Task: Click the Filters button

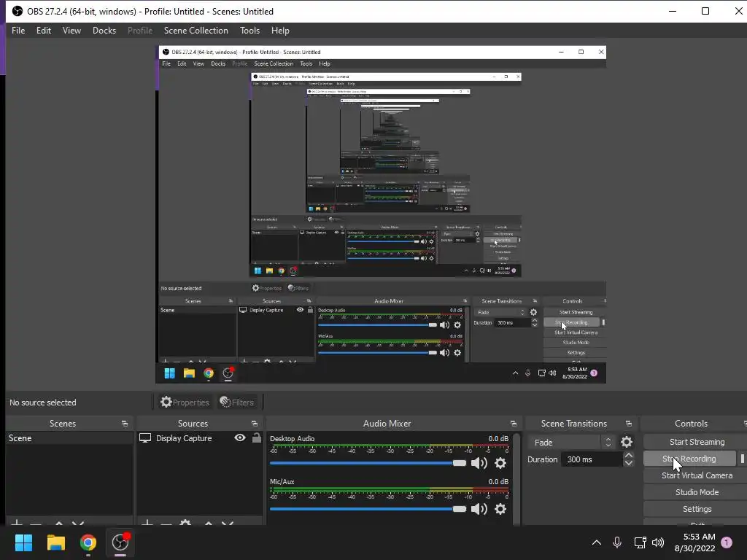Action: click(x=237, y=402)
